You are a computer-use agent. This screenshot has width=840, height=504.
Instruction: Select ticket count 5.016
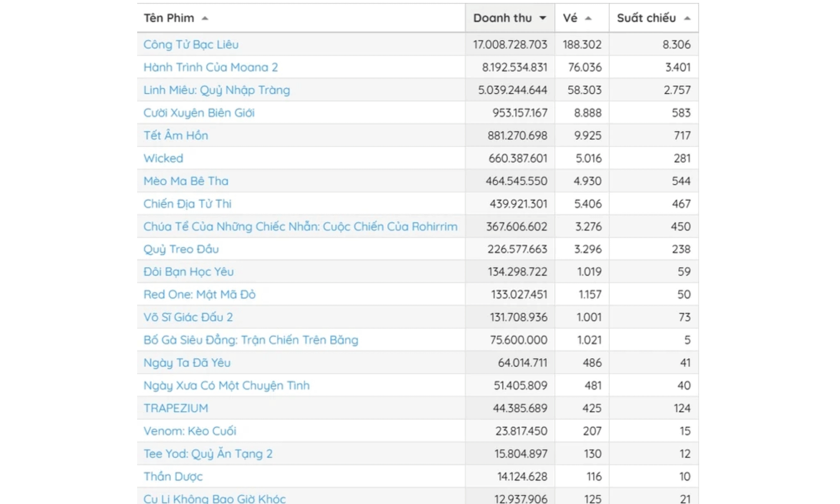click(589, 158)
